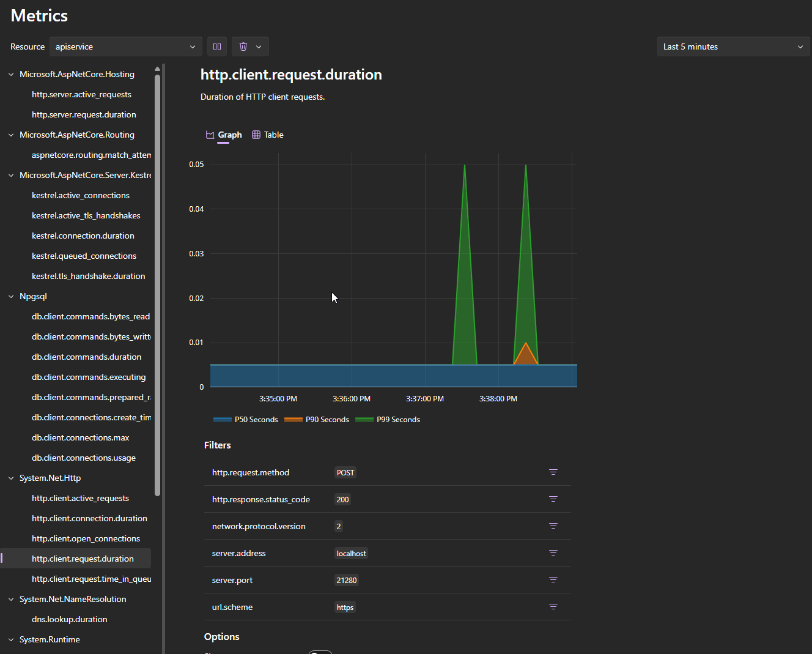This screenshot has height=654, width=812.
Task: Click the pause metrics updates icon
Action: [x=216, y=46]
